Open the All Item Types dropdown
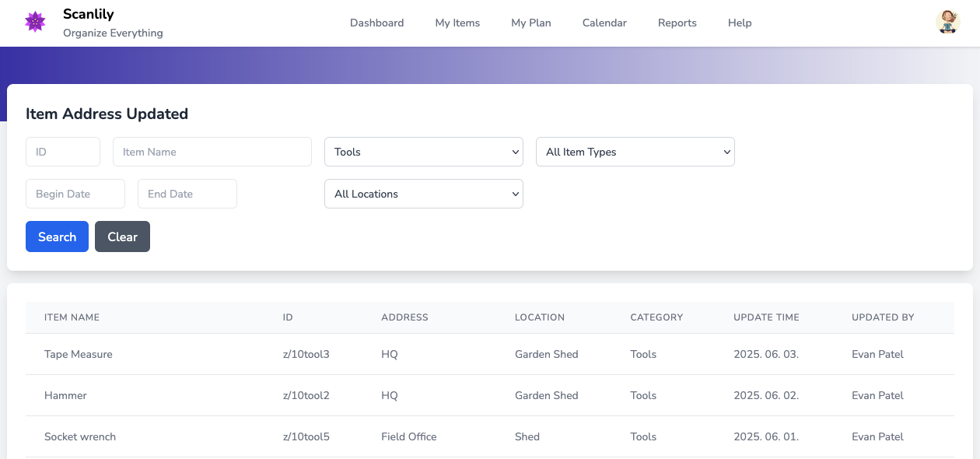 635,152
